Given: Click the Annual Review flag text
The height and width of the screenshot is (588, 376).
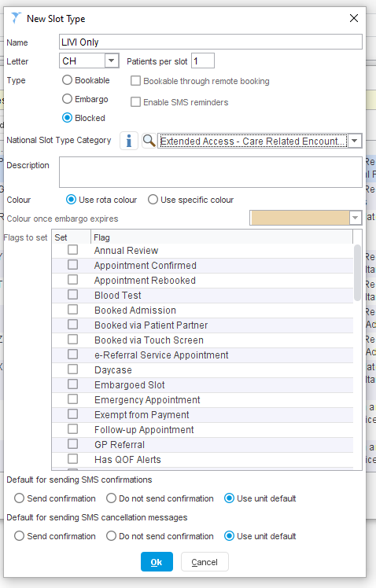Looking at the screenshot, I should point(126,251).
